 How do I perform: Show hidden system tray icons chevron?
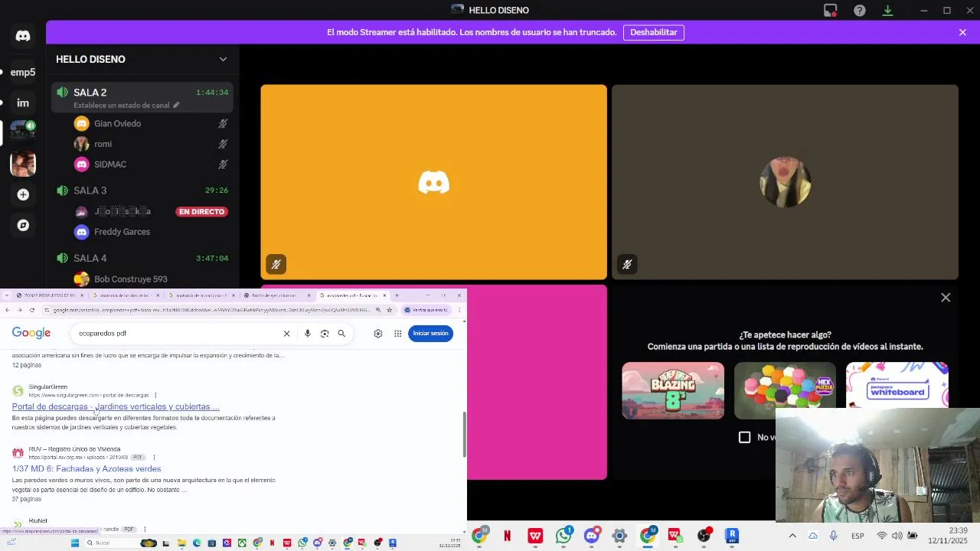tap(792, 536)
